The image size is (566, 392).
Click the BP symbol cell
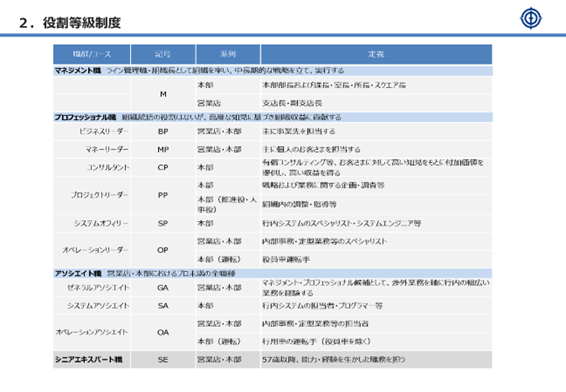pyautogui.click(x=163, y=131)
